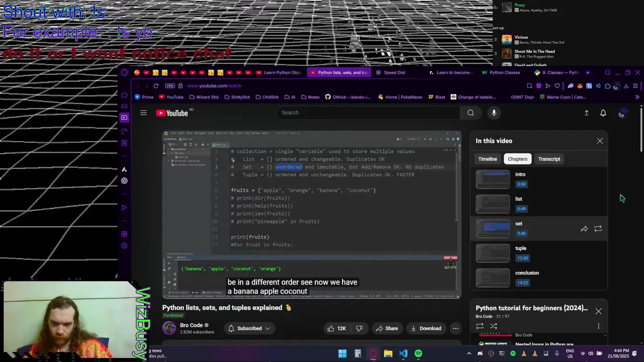
Task: Open Opera tab search icon
Action: pos(608,72)
